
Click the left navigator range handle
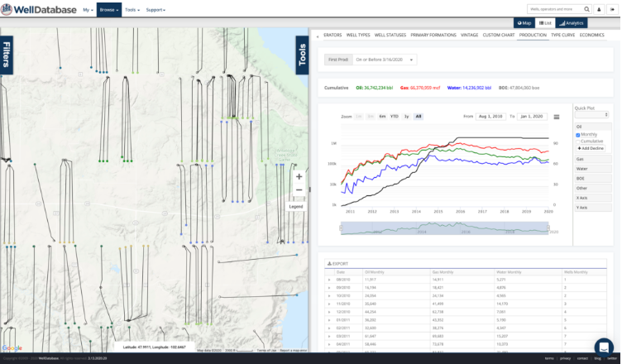[341, 227]
